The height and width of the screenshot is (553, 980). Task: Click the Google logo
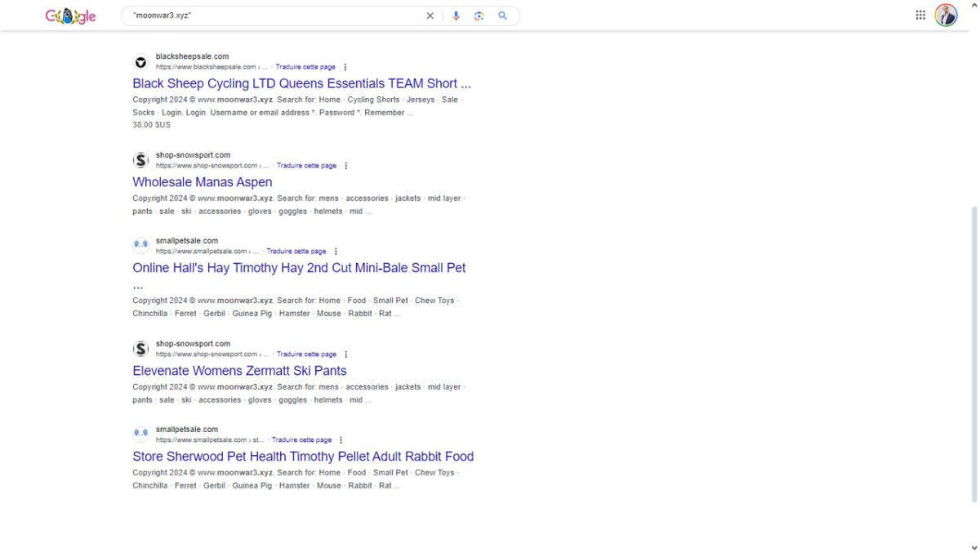tap(70, 16)
